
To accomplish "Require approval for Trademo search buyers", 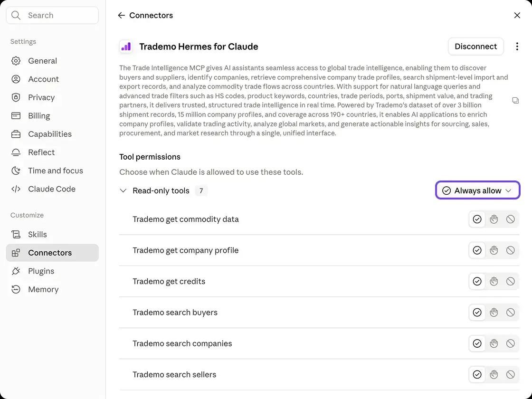I will pos(494,313).
